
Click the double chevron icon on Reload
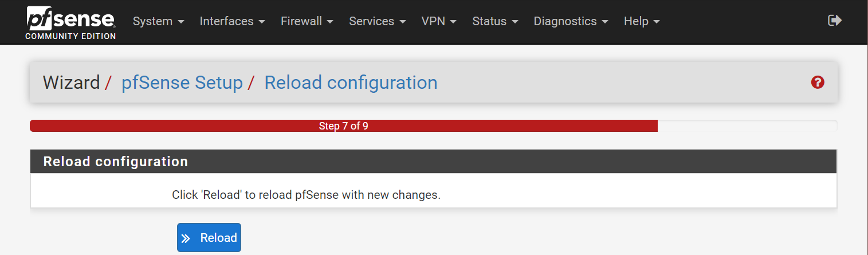tap(186, 238)
